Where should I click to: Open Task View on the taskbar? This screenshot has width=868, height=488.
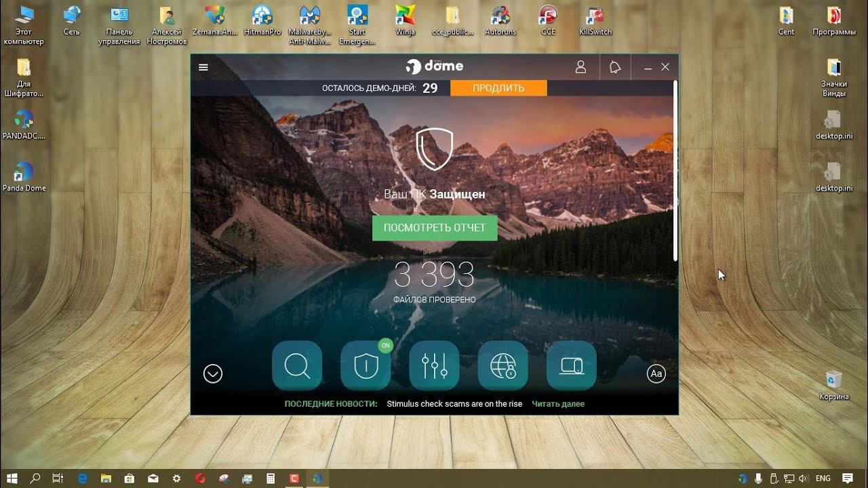click(58, 479)
